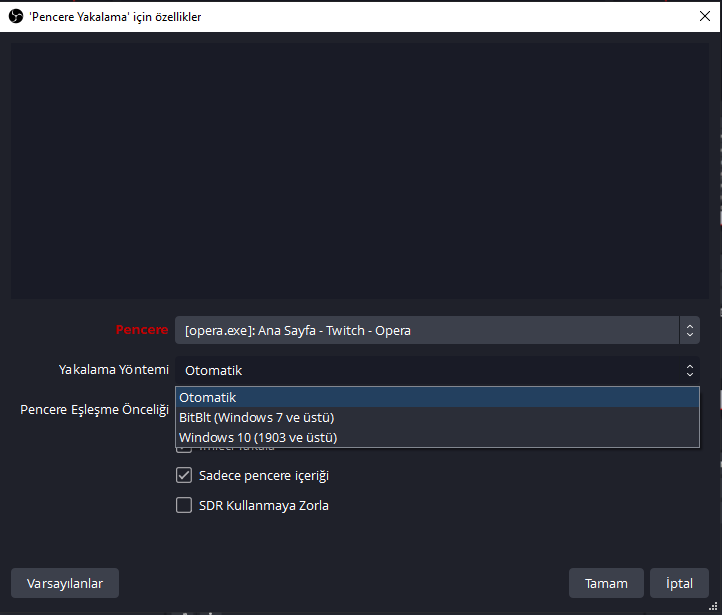The height and width of the screenshot is (615, 722).
Task: Enable the SDR Kullanmaya Zorla checkbox
Action: [184, 505]
